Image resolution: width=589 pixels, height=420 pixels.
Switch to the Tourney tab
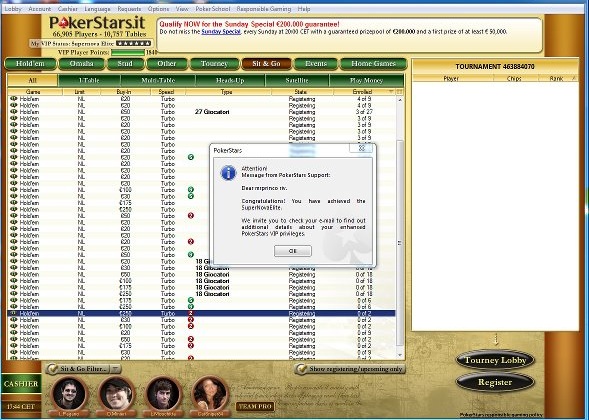click(214, 64)
